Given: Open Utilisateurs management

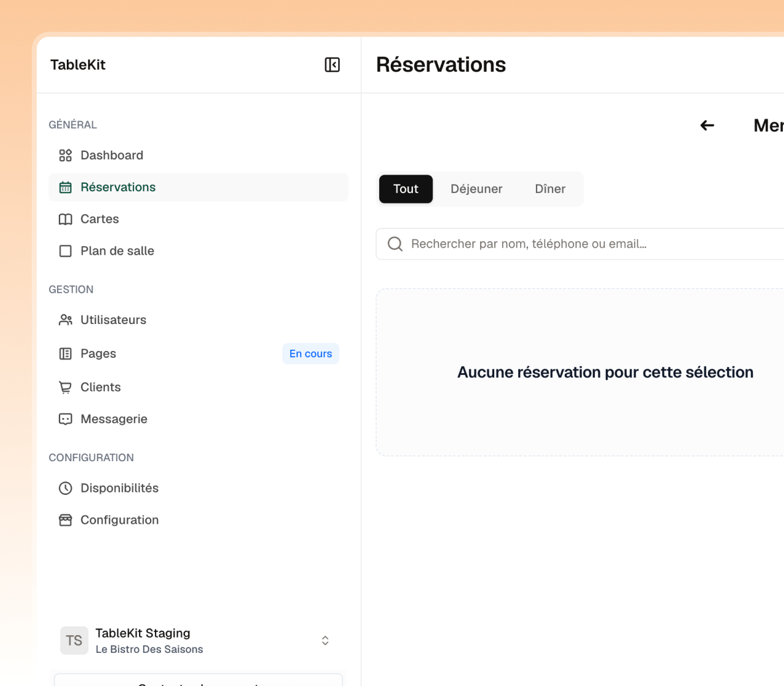Looking at the screenshot, I should pyautogui.click(x=198, y=320).
